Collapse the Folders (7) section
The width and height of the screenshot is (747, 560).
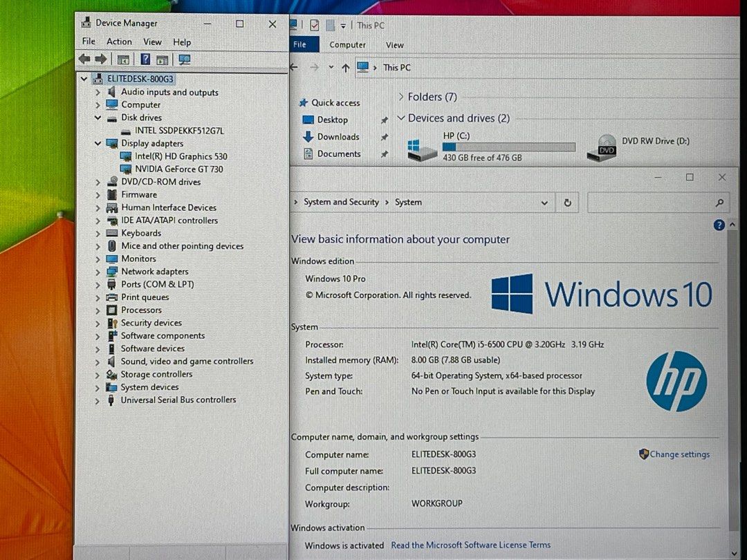401,97
